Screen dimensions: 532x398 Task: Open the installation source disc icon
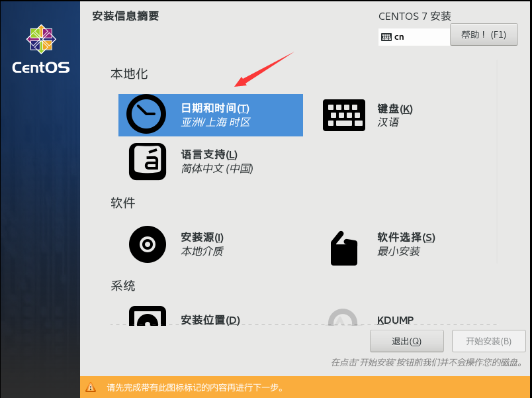pos(148,244)
